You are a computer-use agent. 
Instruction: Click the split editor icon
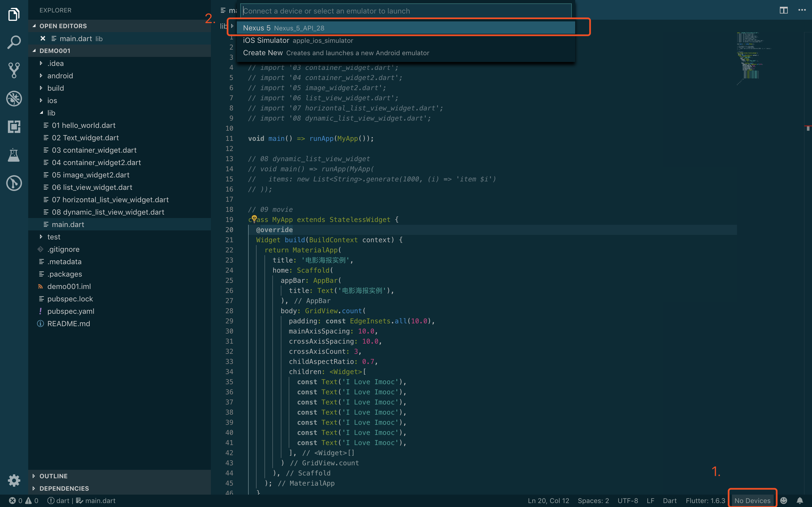coord(784,10)
